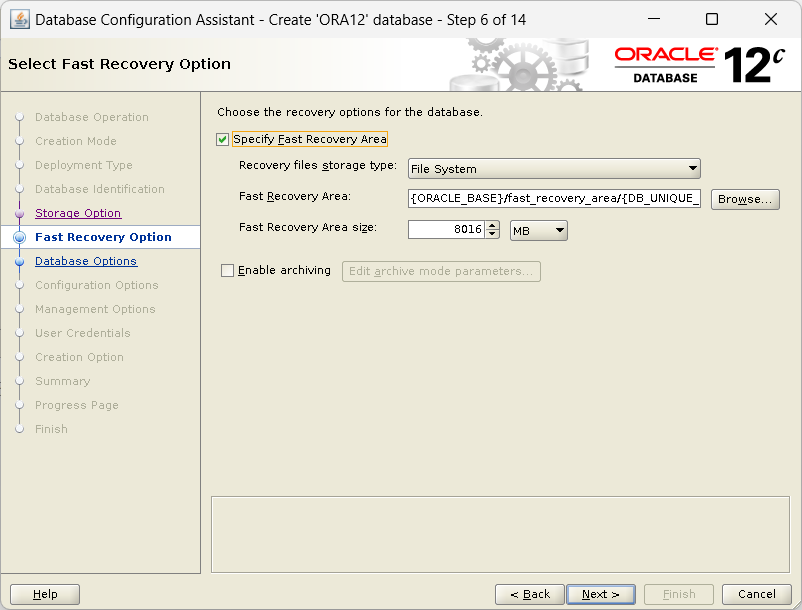802x610 pixels.
Task: Click the empty message area at bottom
Action: 500,534
